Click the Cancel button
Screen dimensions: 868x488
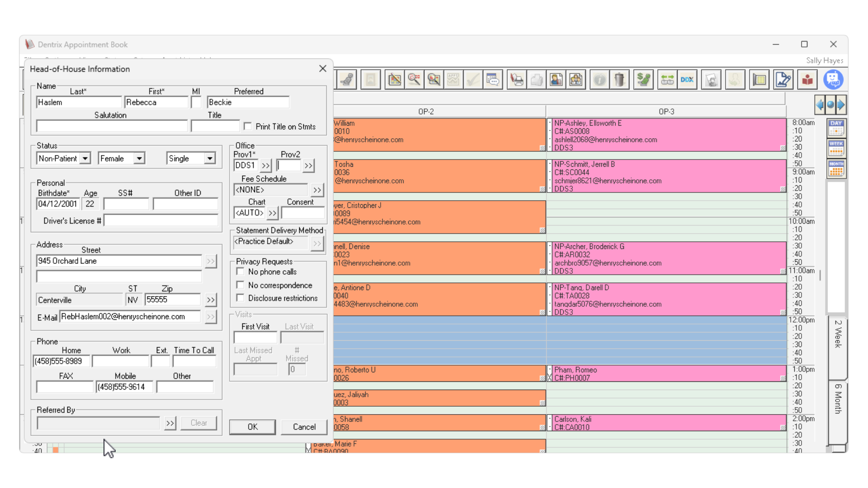point(304,427)
